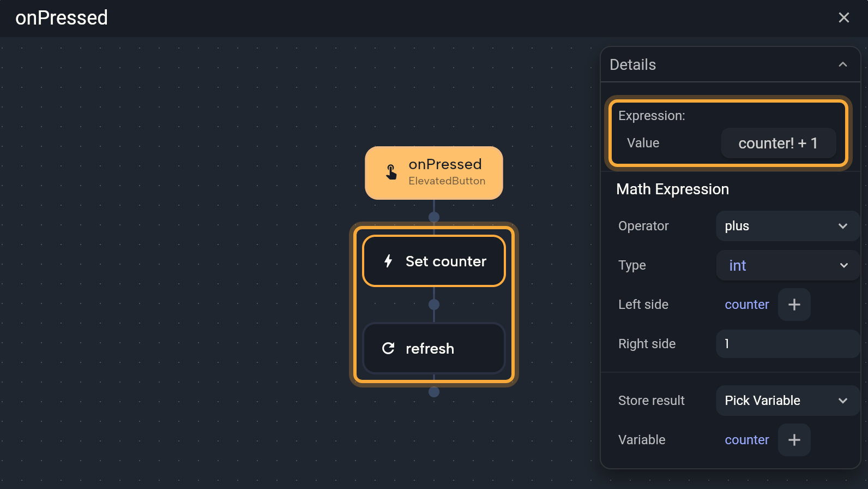This screenshot has height=489, width=868.
Task: Click the Details panel title
Action: coord(632,64)
